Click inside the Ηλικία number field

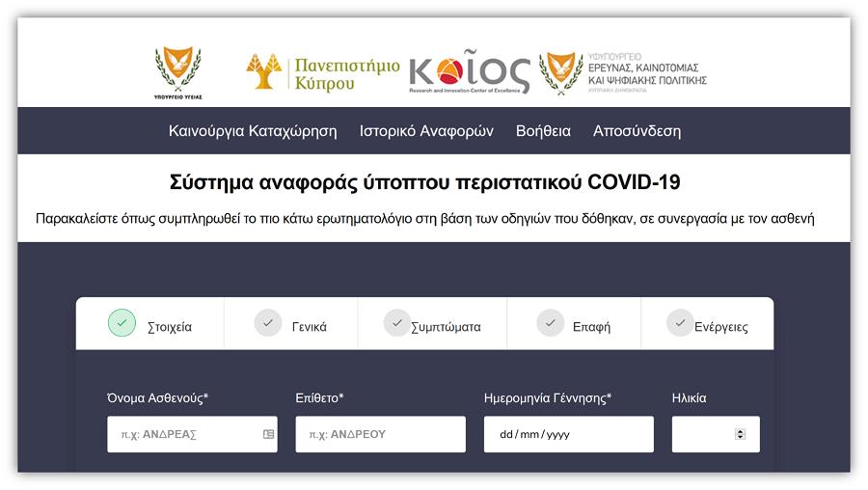tap(702, 434)
